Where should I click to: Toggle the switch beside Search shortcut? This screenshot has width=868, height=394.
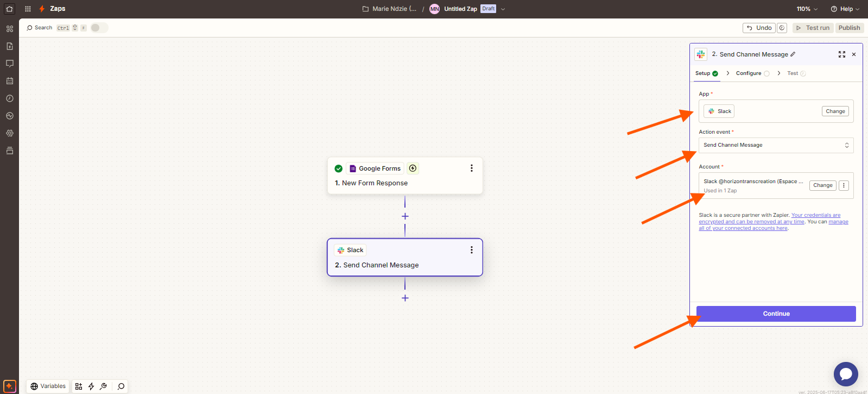tap(99, 28)
